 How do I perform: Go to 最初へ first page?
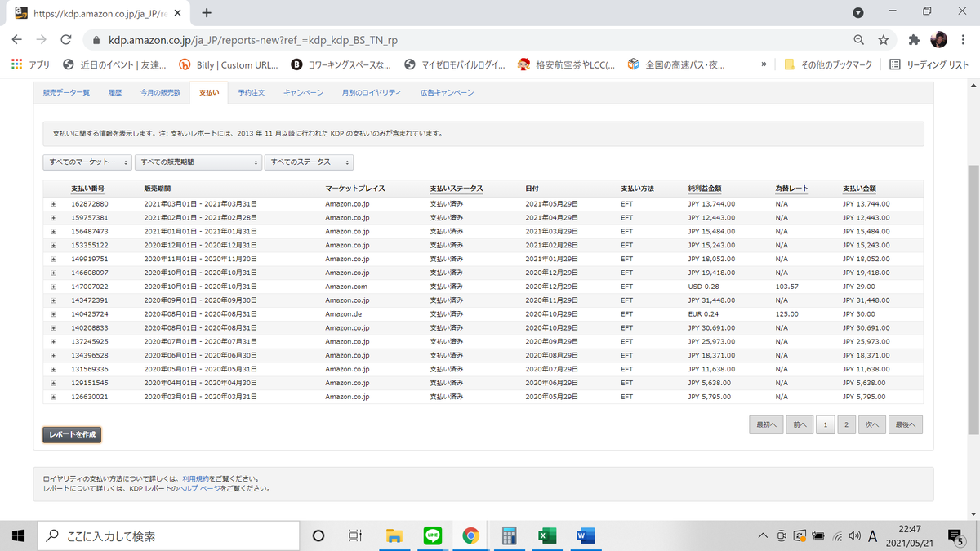coord(766,424)
